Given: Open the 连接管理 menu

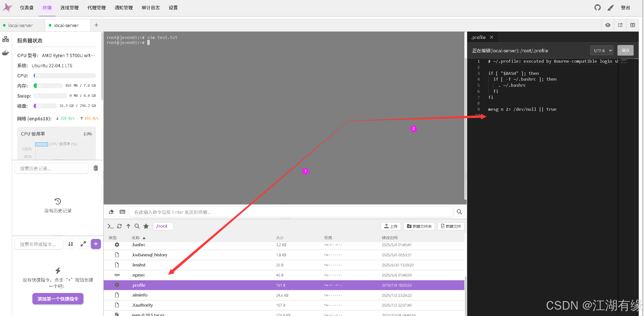Looking at the screenshot, I should coord(70,8).
